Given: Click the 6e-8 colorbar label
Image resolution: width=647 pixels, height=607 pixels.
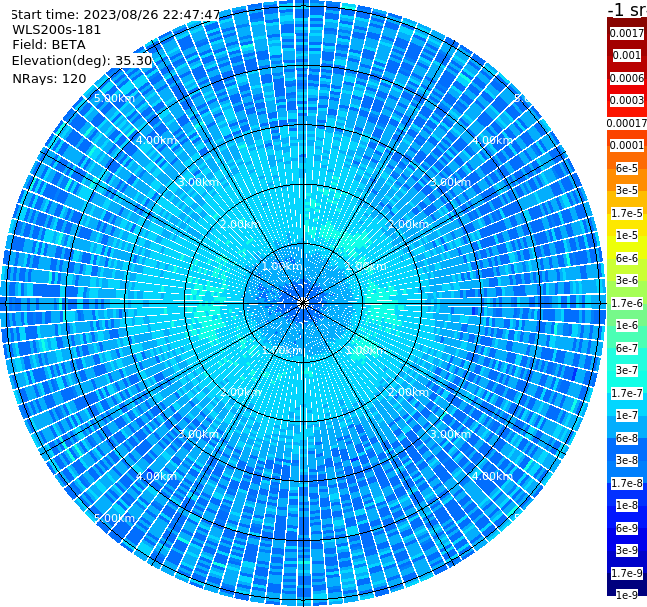Looking at the screenshot, I should [627, 438].
